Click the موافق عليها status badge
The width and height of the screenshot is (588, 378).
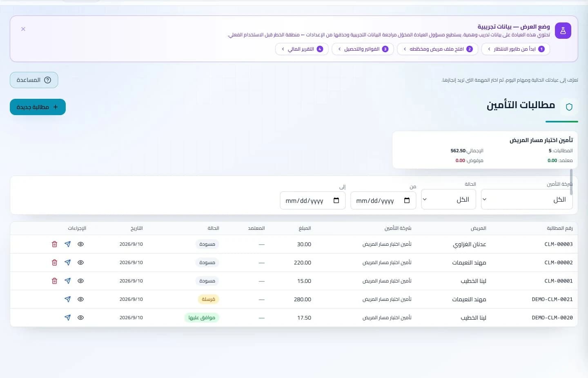202,318
